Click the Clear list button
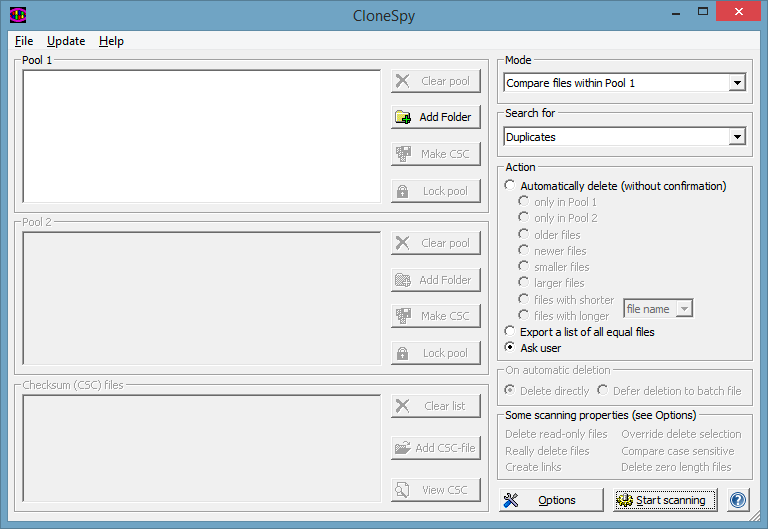 435,406
